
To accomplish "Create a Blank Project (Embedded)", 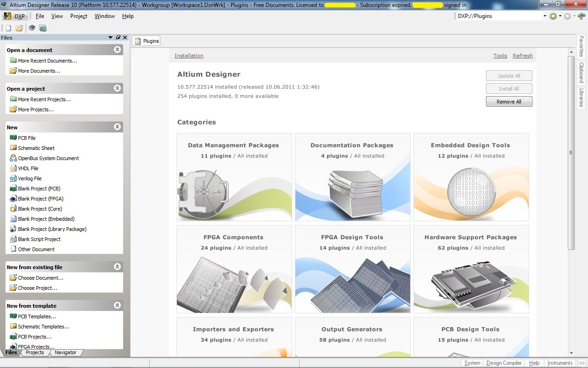I will tap(46, 219).
